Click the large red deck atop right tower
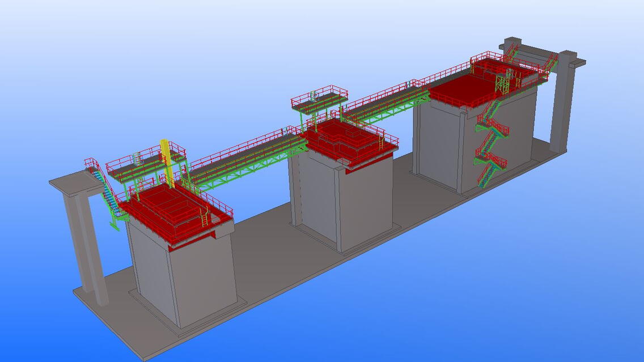The width and height of the screenshot is (644, 362). tap(466, 90)
